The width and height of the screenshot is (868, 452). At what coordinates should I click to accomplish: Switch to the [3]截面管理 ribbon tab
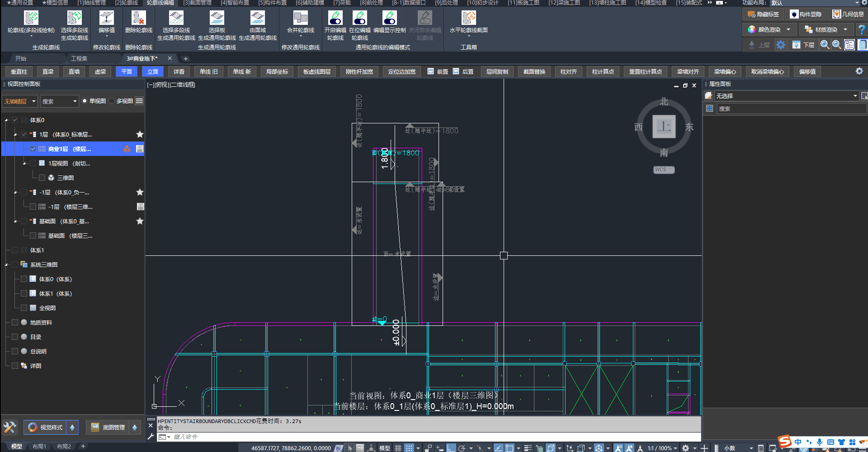tap(197, 3)
